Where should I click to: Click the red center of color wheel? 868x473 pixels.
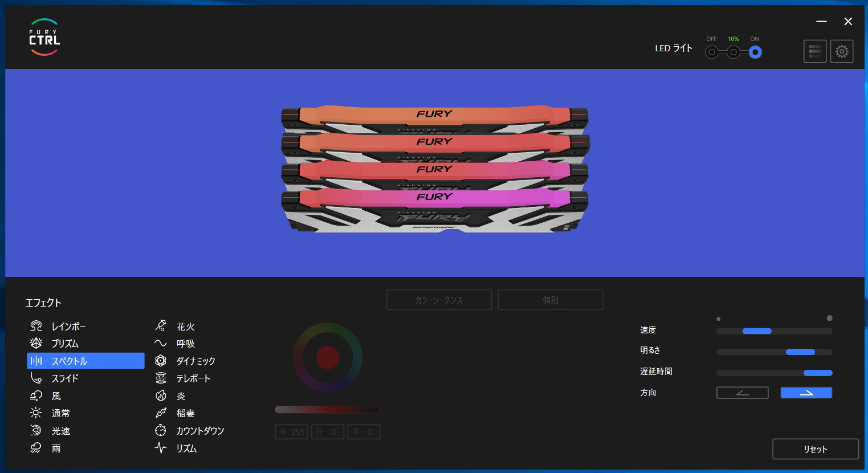click(328, 357)
